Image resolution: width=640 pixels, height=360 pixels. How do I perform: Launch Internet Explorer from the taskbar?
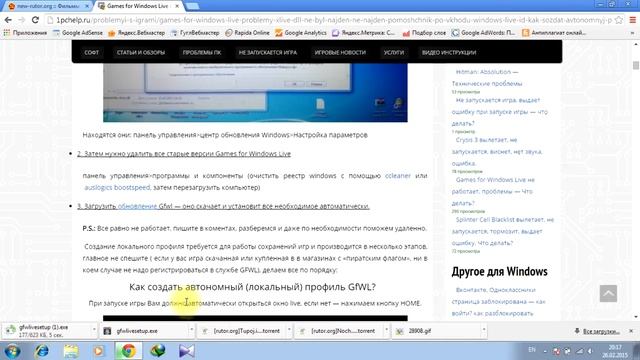click(42, 351)
